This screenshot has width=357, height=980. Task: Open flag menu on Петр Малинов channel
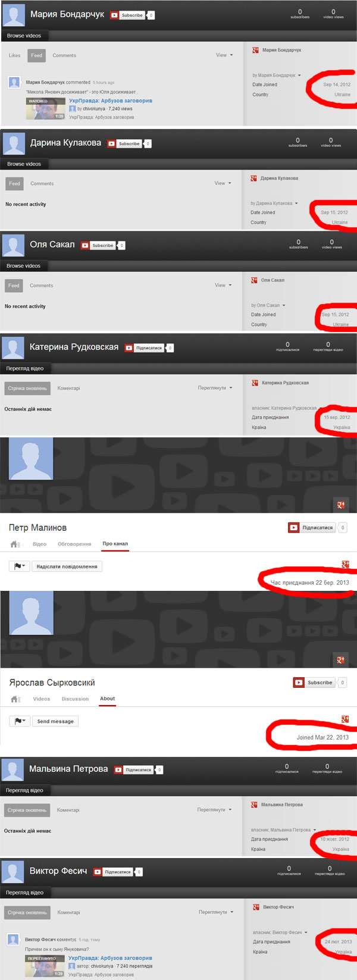(20, 566)
